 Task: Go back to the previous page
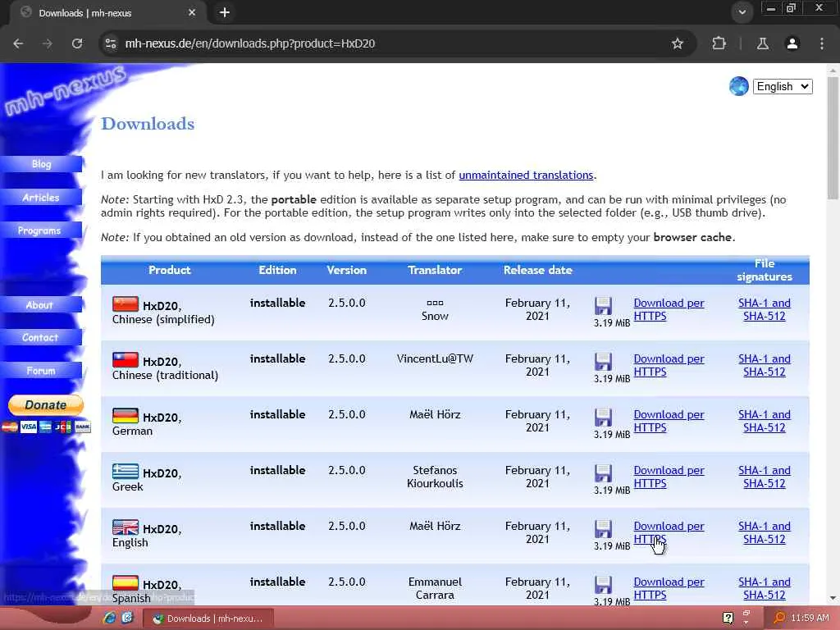tap(18, 43)
